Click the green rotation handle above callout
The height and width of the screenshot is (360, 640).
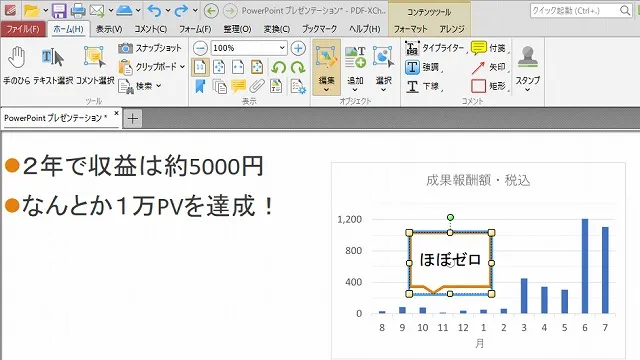point(450,218)
